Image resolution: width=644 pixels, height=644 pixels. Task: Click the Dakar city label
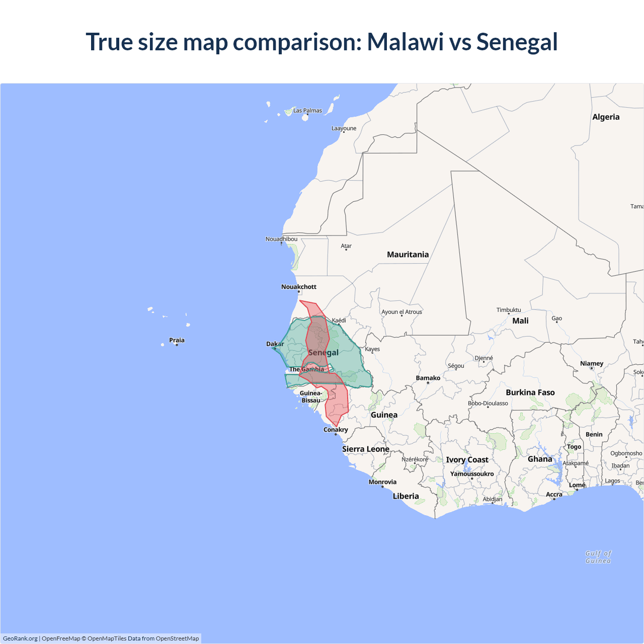tap(275, 344)
